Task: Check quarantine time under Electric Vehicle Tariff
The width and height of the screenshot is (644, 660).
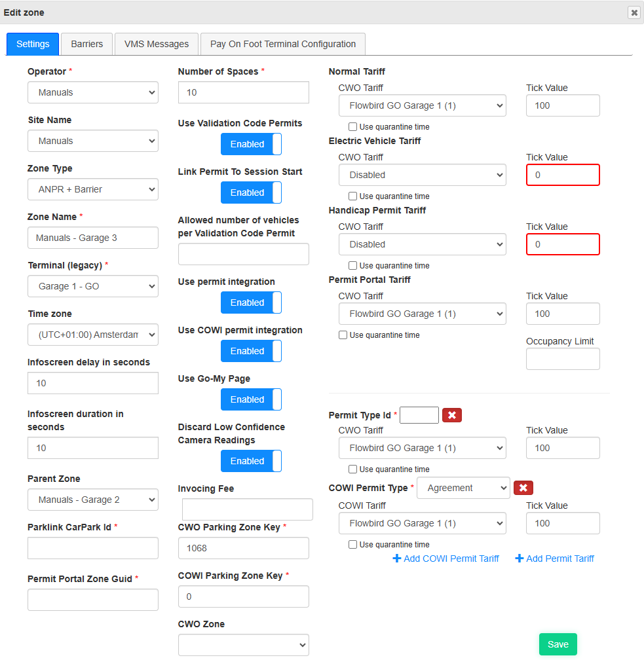Action: point(353,196)
